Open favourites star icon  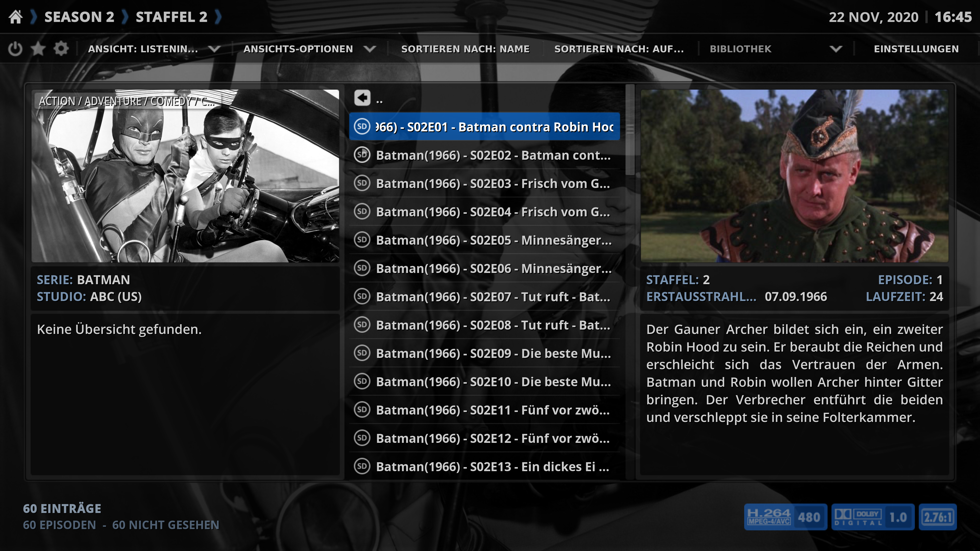38,49
